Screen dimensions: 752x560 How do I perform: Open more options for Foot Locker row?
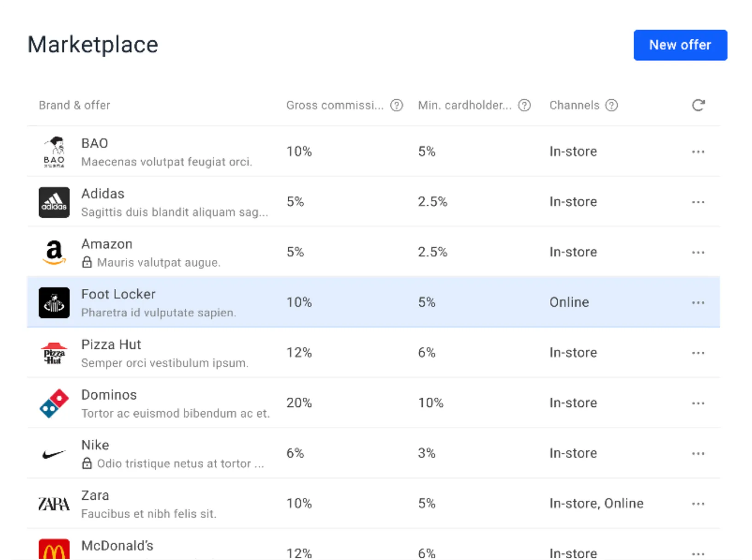[x=698, y=303]
